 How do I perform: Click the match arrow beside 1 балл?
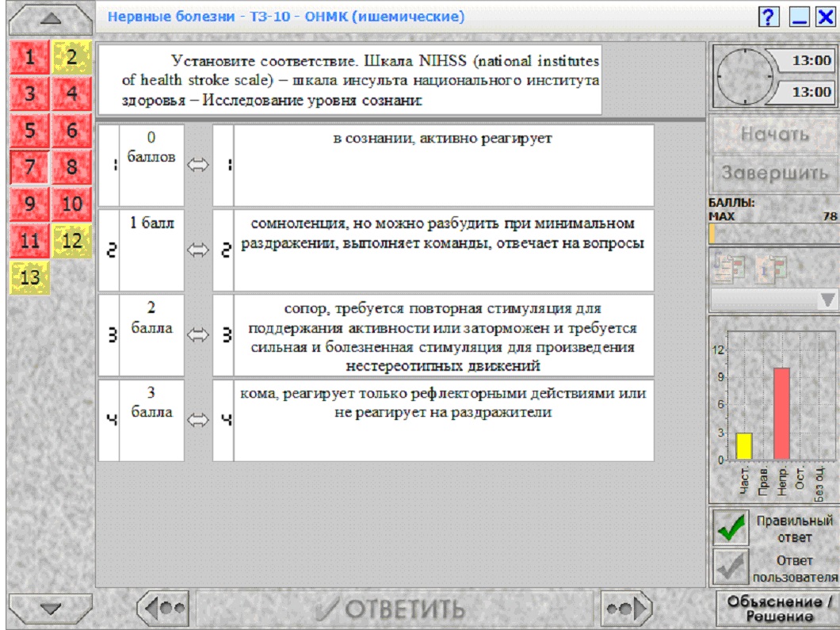[197, 250]
